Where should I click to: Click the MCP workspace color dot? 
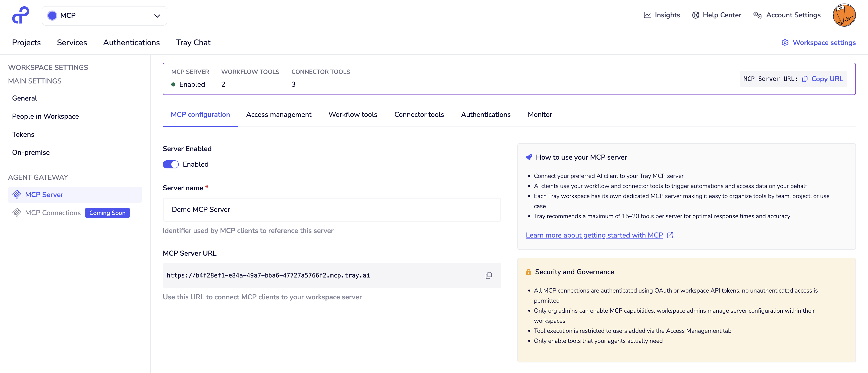[52, 16]
